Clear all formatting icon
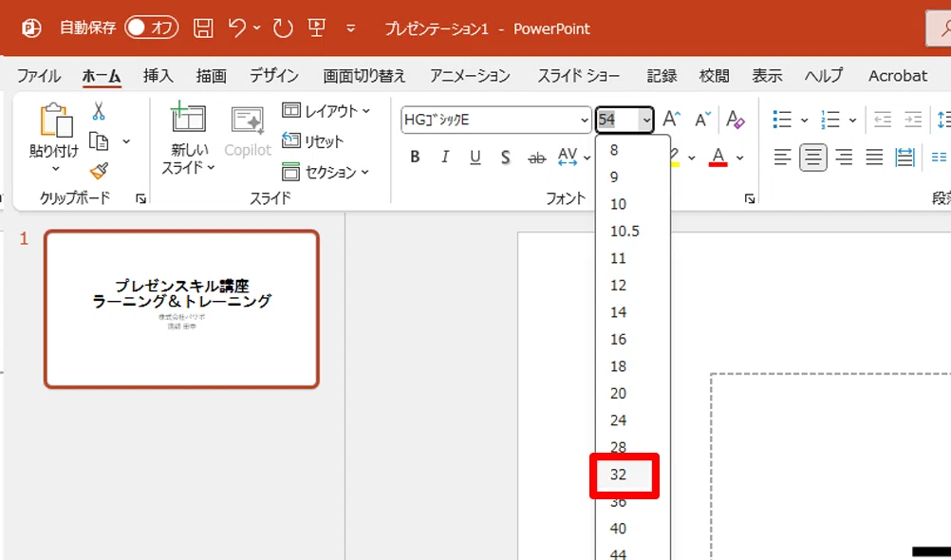The width and height of the screenshot is (951, 560). point(736,119)
